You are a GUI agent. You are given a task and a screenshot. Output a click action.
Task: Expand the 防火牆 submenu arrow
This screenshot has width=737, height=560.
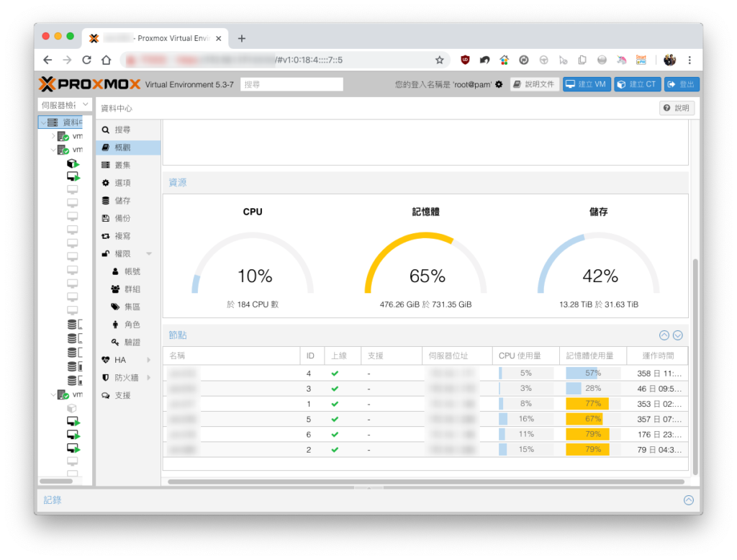click(149, 378)
